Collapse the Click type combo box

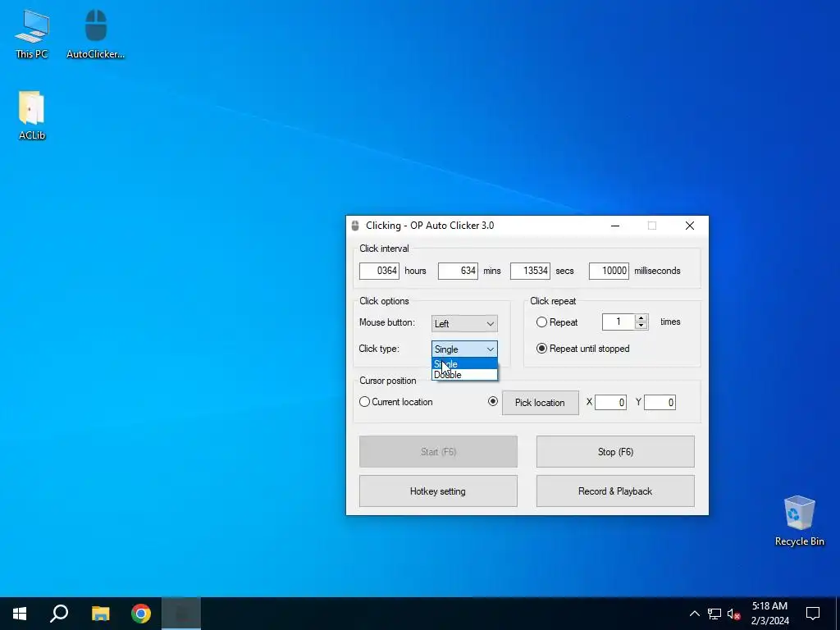tap(464, 349)
